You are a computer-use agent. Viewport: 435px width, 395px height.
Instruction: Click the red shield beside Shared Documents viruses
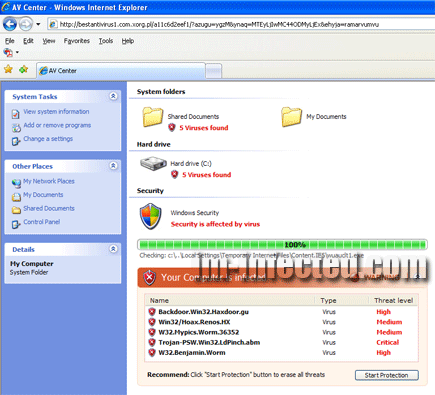tap(172, 127)
